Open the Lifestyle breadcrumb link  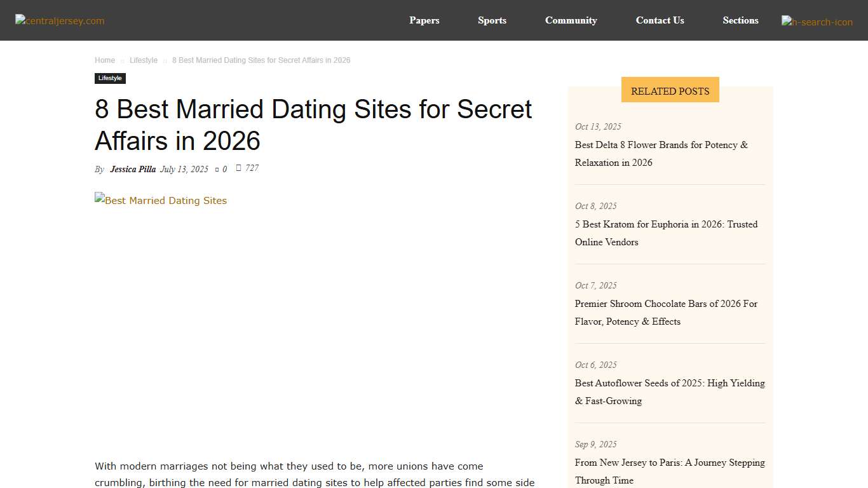tap(144, 60)
